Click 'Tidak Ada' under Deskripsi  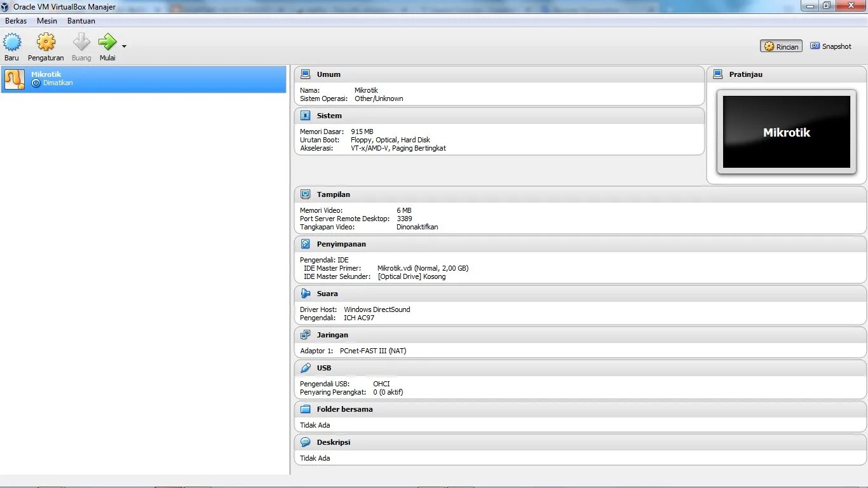(315, 458)
